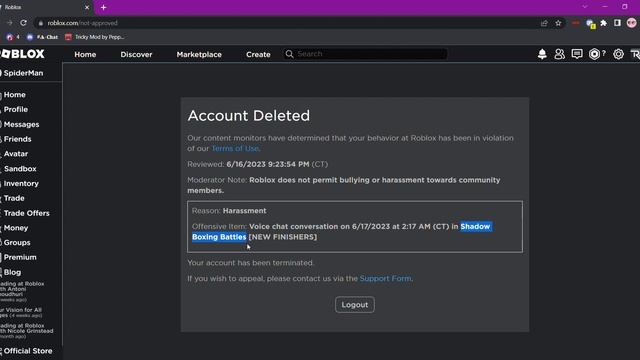Screen dimensions: 640x360
Task: Open Blog in the sidebar
Action: (x=12, y=272)
